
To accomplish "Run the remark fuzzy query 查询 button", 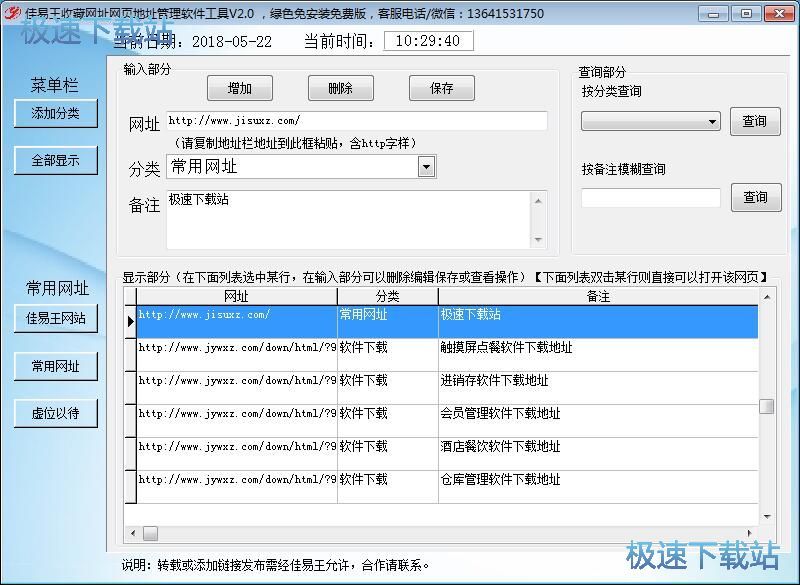I will tap(756, 197).
